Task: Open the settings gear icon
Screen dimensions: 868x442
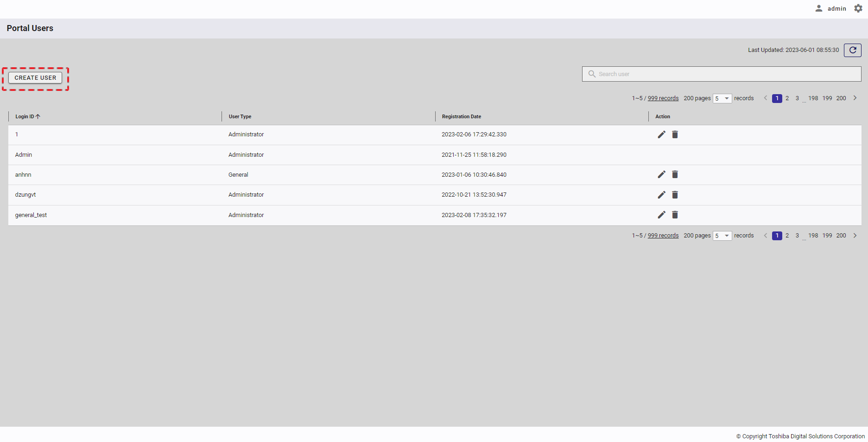Action: (x=858, y=8)
